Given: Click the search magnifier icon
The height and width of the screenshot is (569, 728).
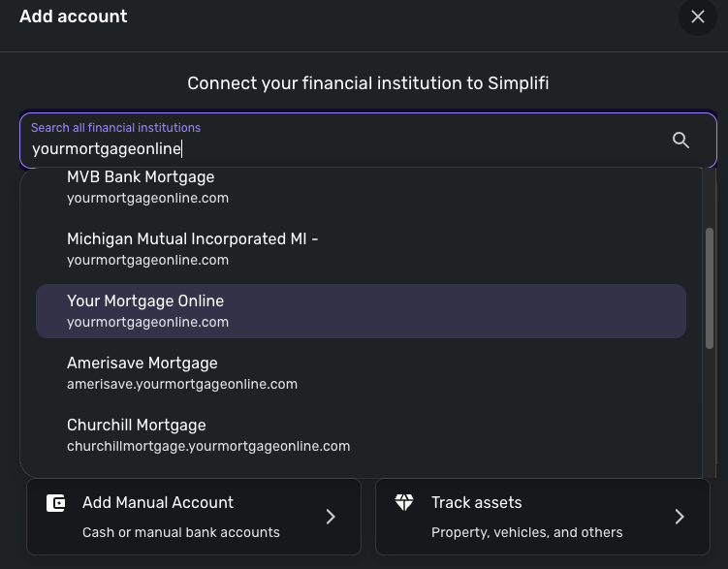Looking at the screenshot, I should coord(681,141).
